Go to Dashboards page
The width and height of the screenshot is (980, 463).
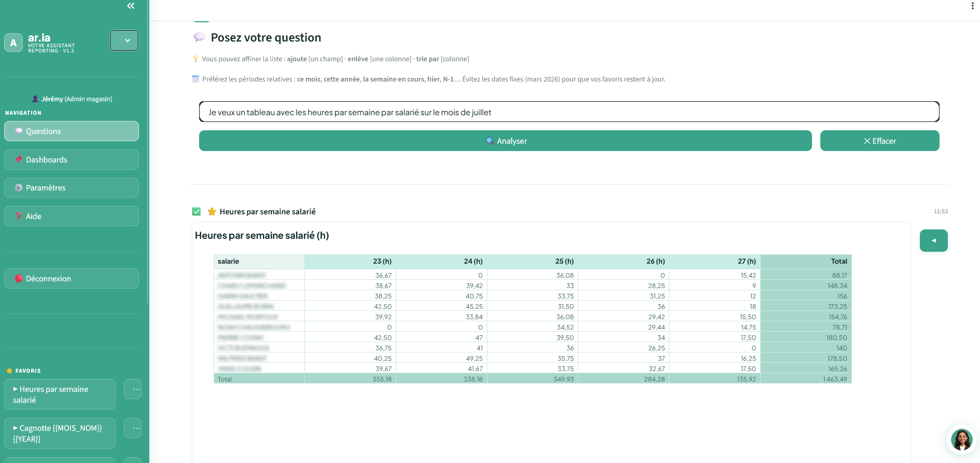[x=72, y=160]
